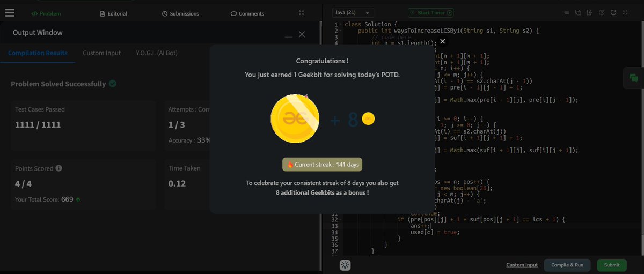Fold the code at line 1 gutter arrow
Screen dimensions: 644x274
[341, 25]
